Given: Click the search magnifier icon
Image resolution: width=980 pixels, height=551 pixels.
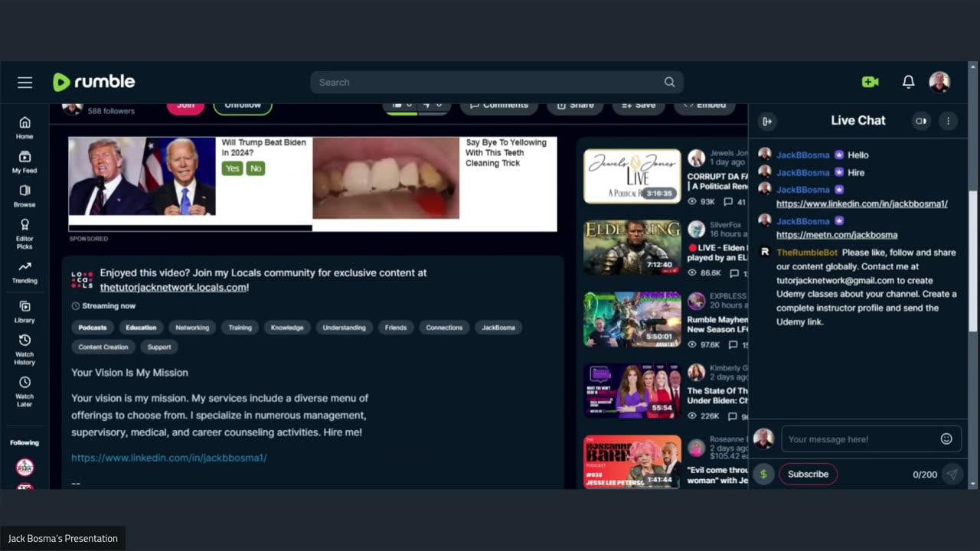Looking at the screenshot, I should click(669, 82).
